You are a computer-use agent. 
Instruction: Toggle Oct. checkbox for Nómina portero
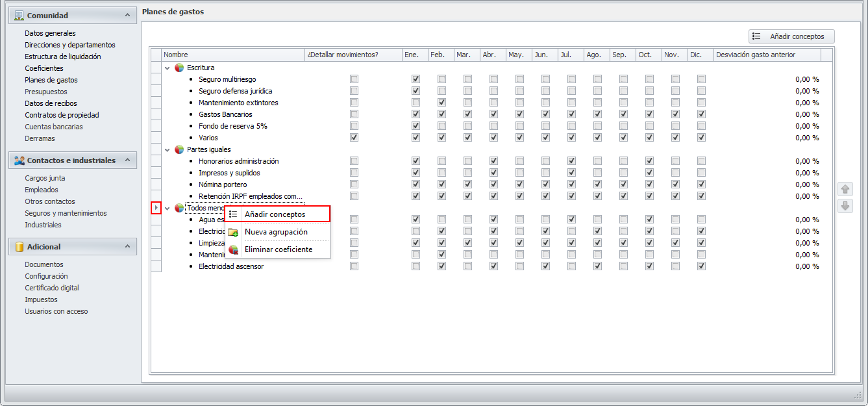click(x=649, y=184)
